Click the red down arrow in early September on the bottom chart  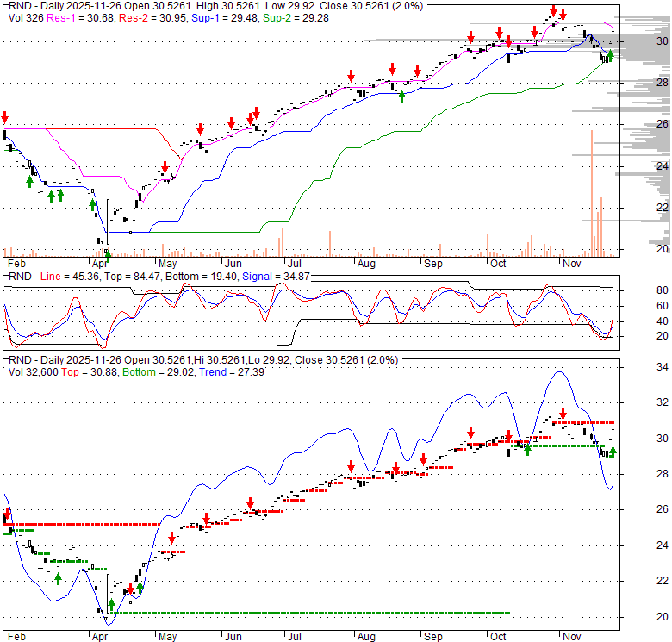pyautogui.click(x=471, y=433)
